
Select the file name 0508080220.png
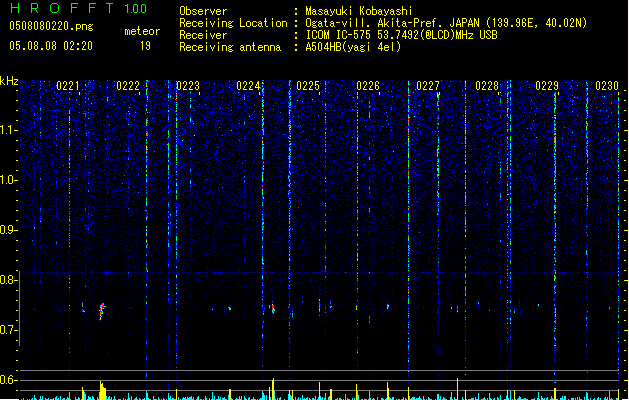pyautogui.click(x=51, y=26)
